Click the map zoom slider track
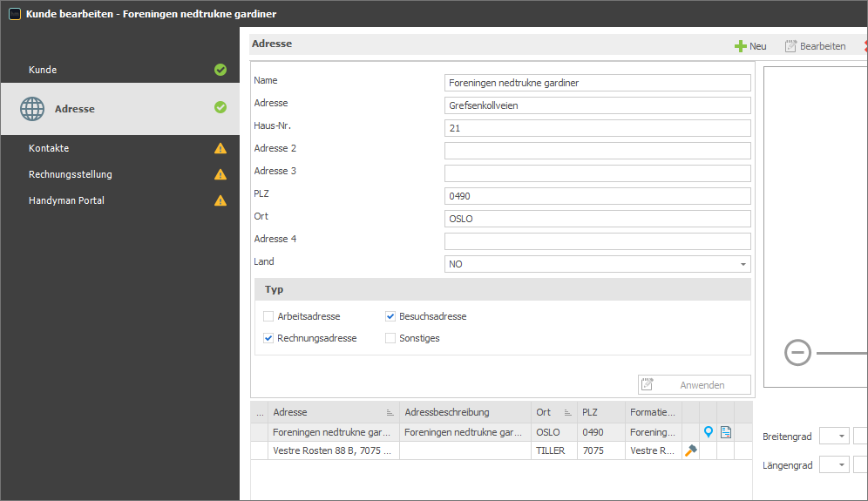Image resolution: width=868 pixels, height=501 pixels. pos(842,353)
